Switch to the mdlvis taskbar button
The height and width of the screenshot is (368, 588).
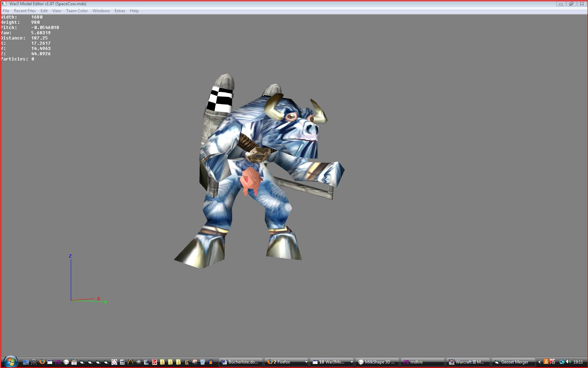coord(422,362)
